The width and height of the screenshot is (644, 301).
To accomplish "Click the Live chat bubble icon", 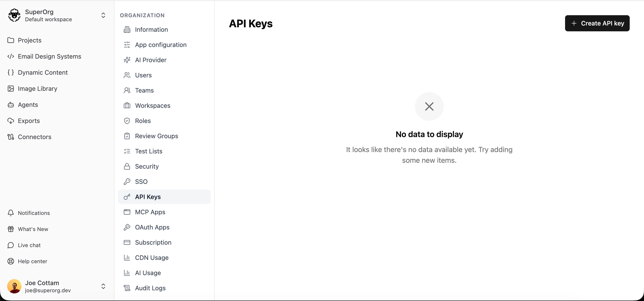I will pyautogui.click(x=11, y=245).
